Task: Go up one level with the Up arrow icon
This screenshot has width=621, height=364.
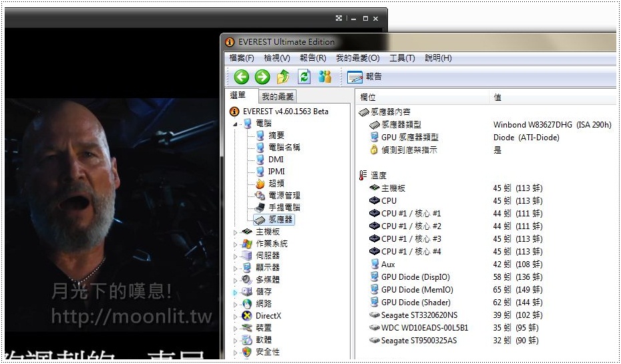Action: [283, 77]
